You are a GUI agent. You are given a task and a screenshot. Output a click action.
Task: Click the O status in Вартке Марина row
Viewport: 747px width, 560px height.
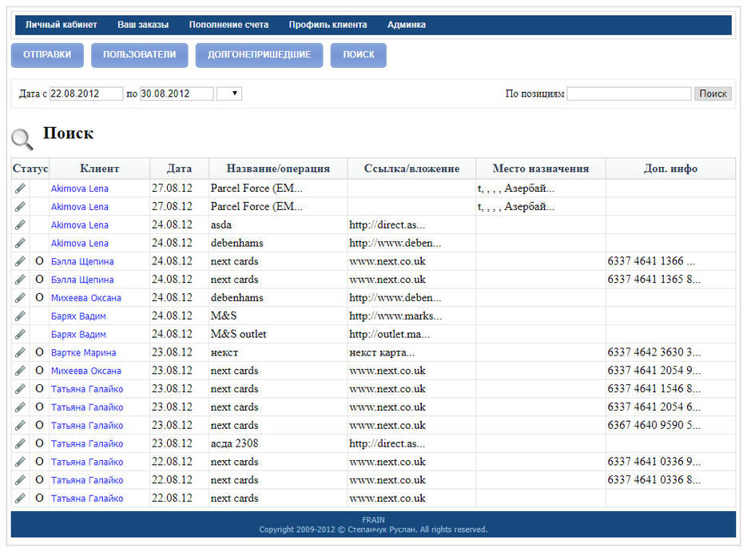click(x=39, y=352)
